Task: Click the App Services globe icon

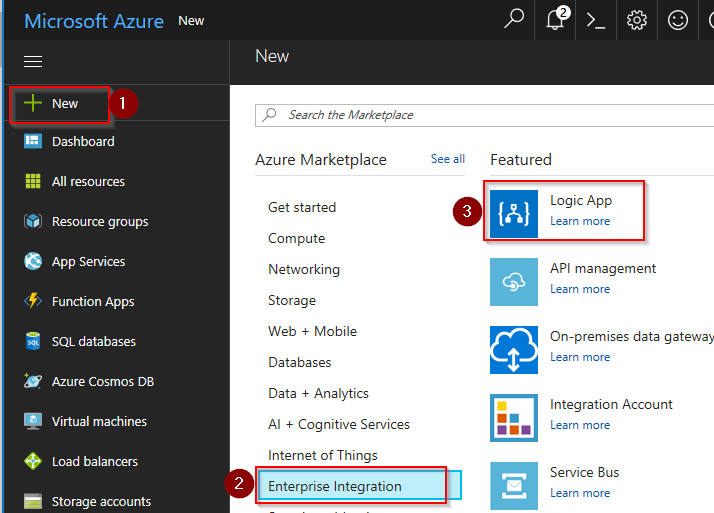Action: [33, 261]
